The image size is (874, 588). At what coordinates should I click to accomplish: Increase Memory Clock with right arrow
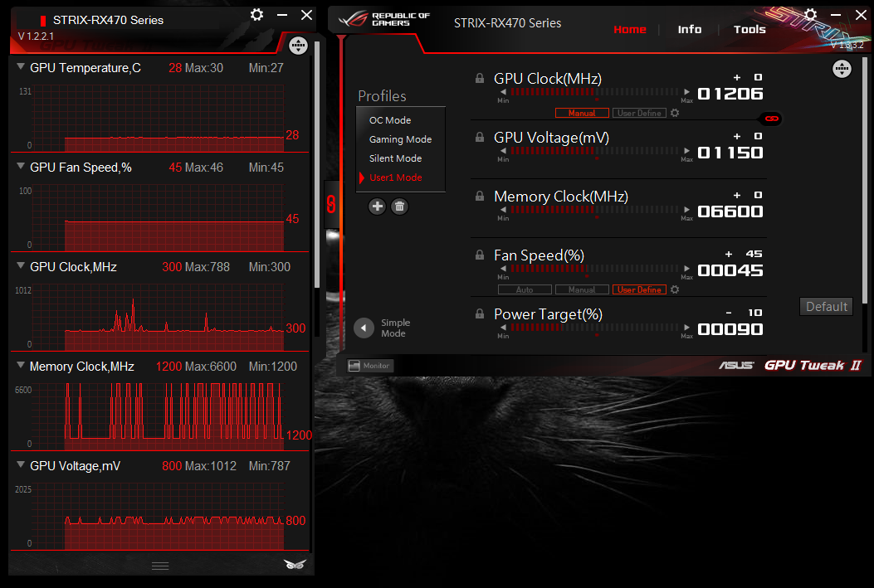coord(686,210)
